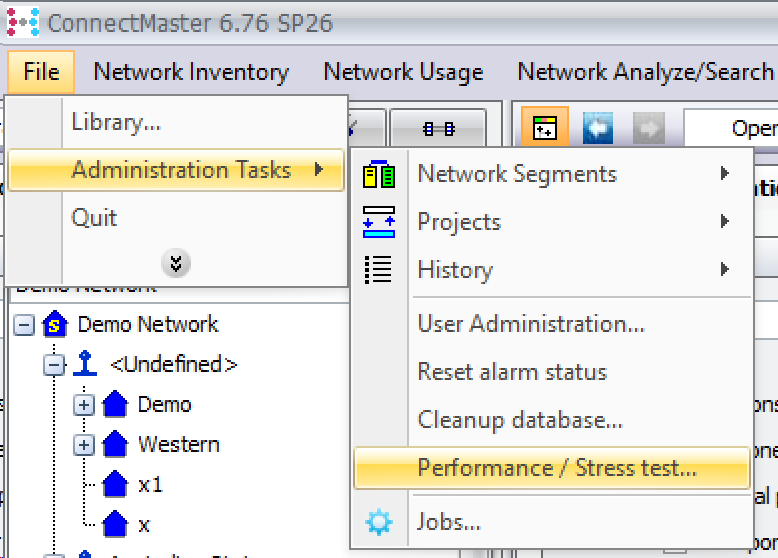This screenshot has width=778, height=558.
Task: Click the ConnectMaster application logo icon
Action: point(23,22)
